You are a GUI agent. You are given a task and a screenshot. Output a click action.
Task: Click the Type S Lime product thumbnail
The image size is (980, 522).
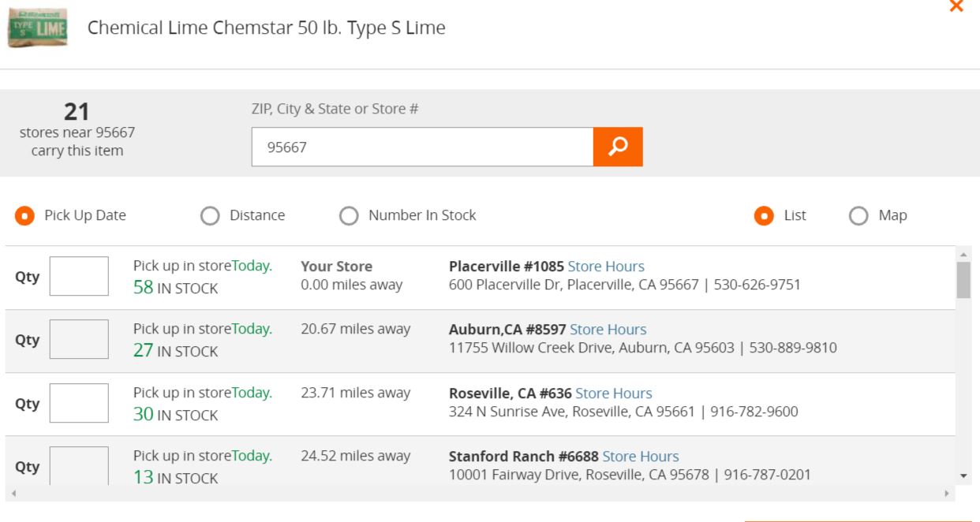coord(37,28)
